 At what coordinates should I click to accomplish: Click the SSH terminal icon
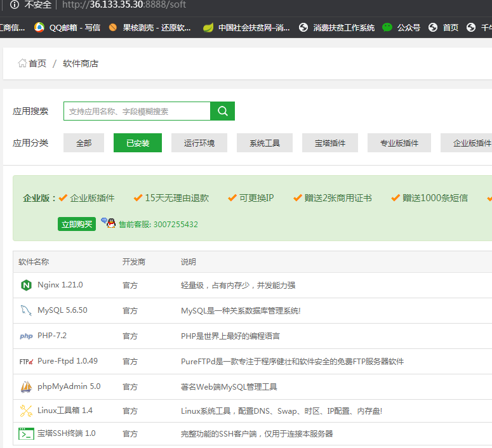coord(26,433)
